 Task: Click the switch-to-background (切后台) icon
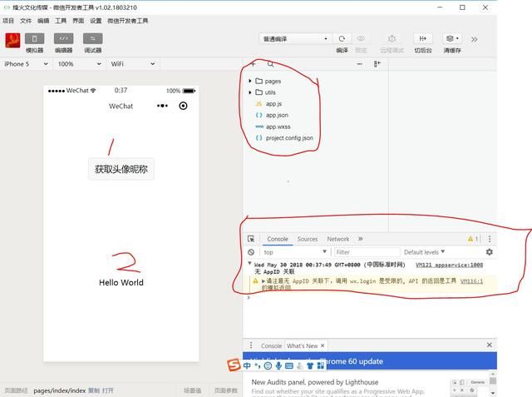pos(422,38)
